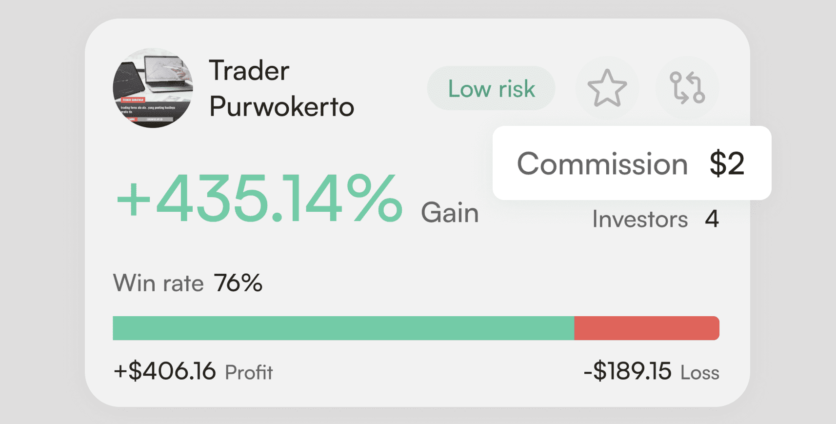Click the word Purwokerto in trader name

[281, 106]
